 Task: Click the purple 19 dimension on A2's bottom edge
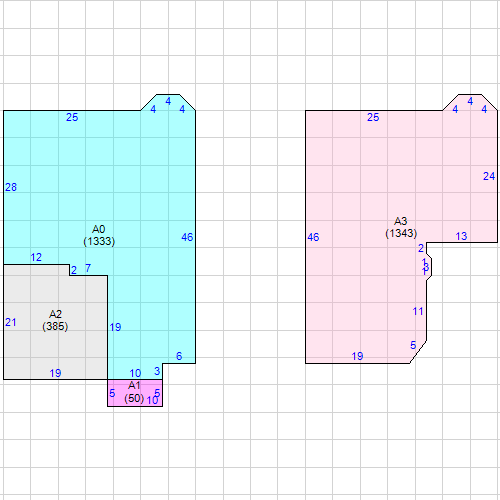pos(55,373)
